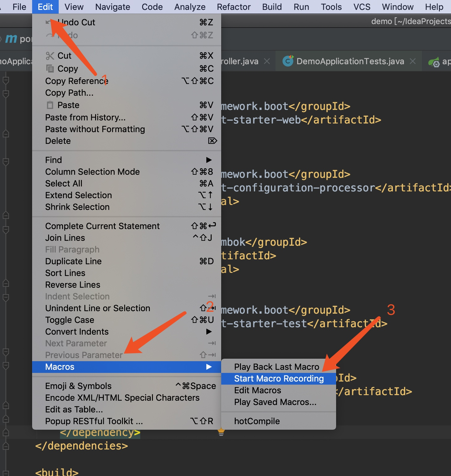
Task: Select Copy Path...
Action: click(x=127, y=93)
